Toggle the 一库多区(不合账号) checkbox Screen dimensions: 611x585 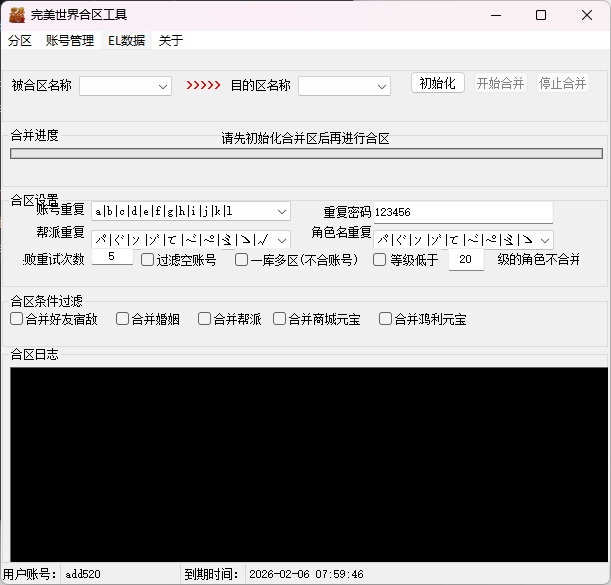tap(242, 260)
